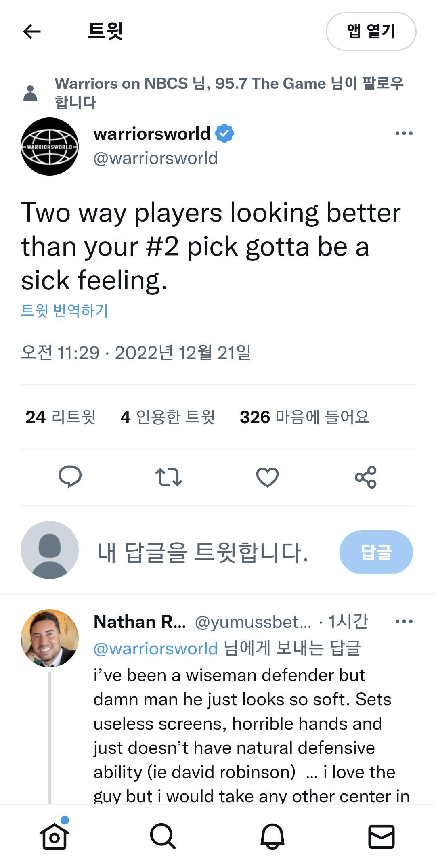Open the reply speech bubble icon
Screen dimensions: 436x868
point(70,477)
